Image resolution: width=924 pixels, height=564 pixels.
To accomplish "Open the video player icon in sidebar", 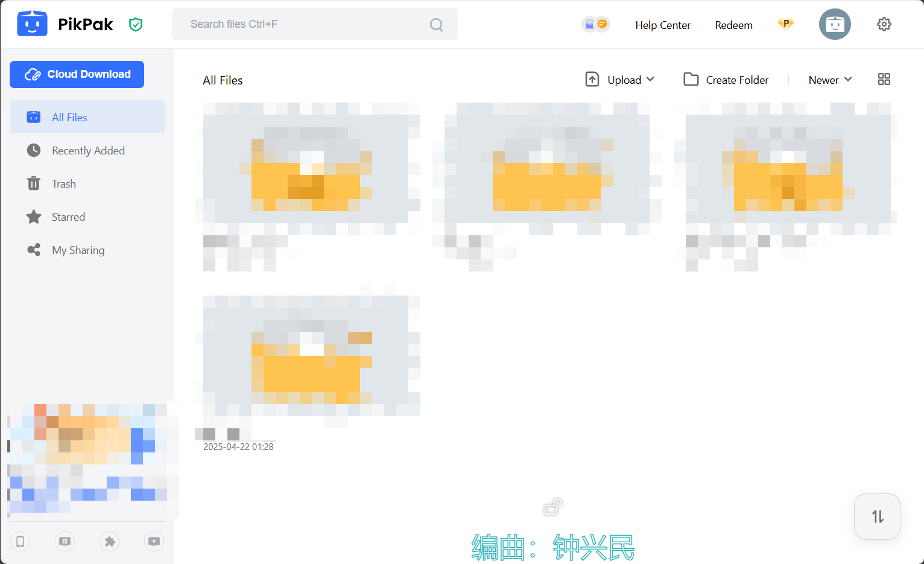I will point(154,541).
